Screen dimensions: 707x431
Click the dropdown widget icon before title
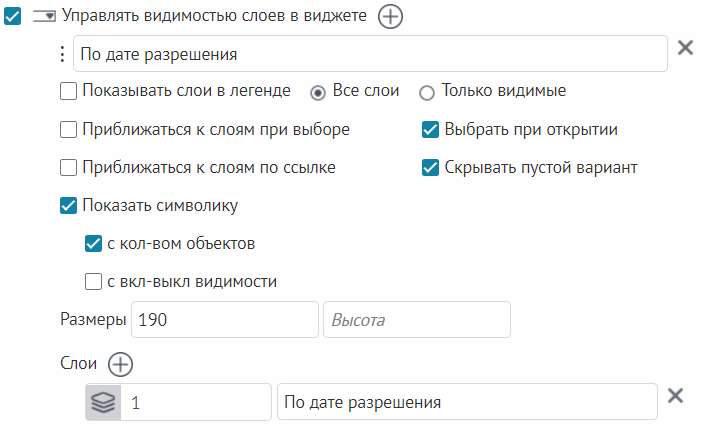click(43, 16)
